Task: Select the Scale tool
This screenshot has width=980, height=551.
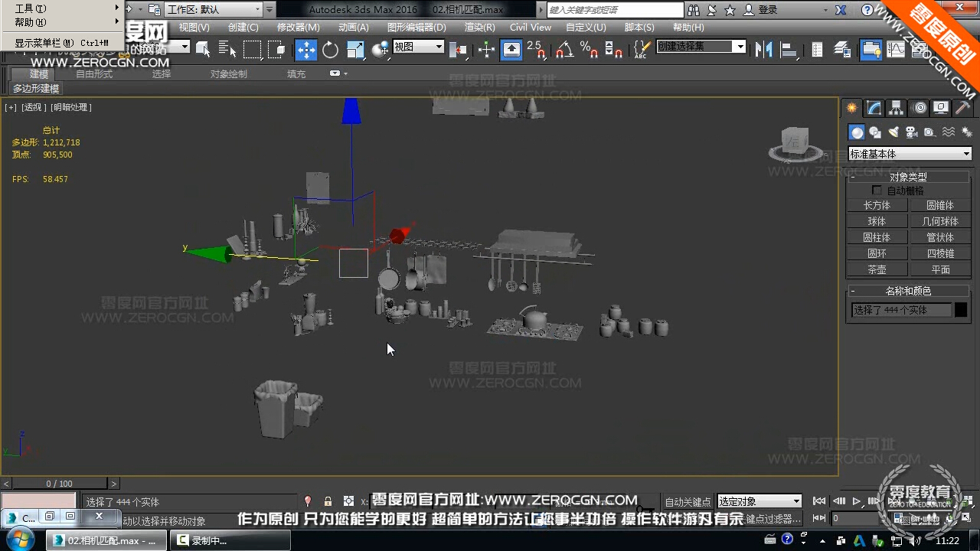Action: tap(355, 50)
